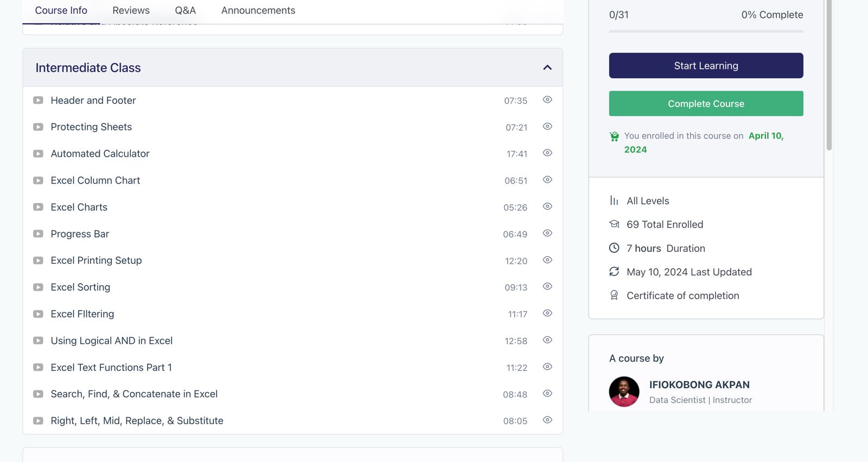Preview Excel Column Chart via eye icon
The height and width of the screenshot is (462, 868).
coord(547,180)
